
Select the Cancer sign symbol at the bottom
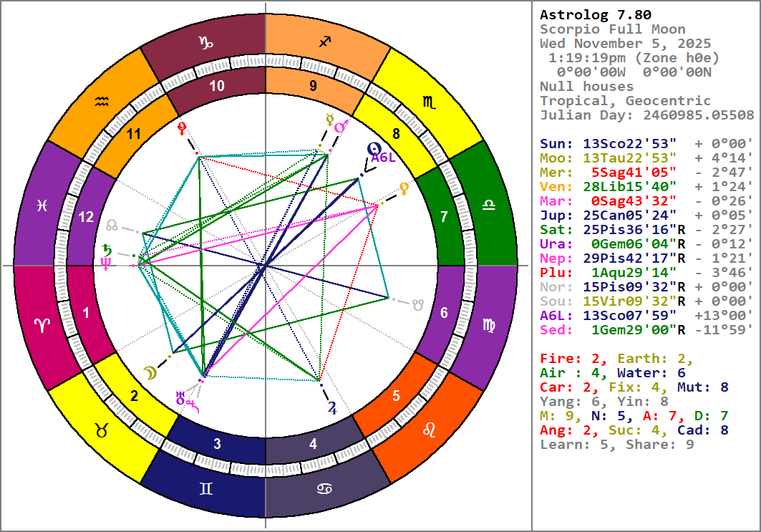(326, 489)
